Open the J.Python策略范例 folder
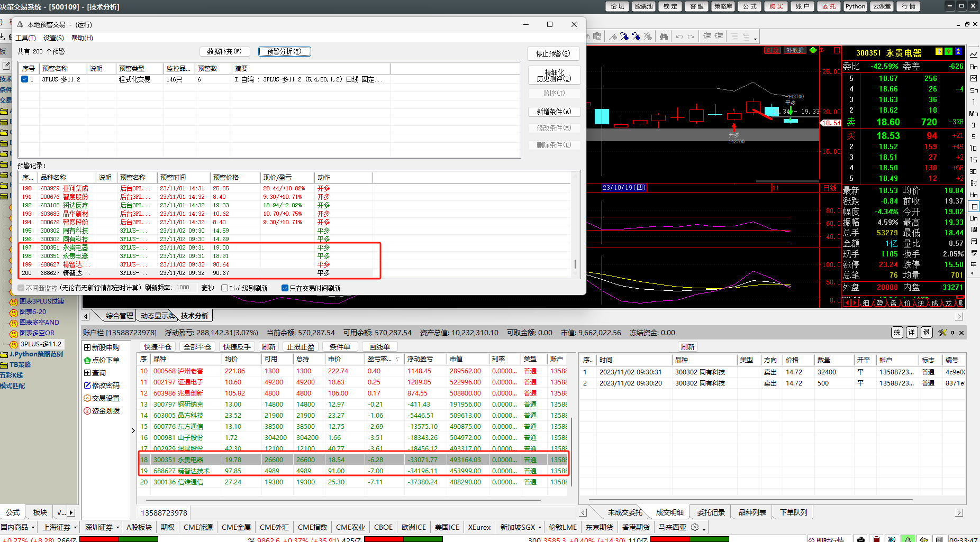The image size is (980, 542). pyautogui.click(x=32, y=354)
